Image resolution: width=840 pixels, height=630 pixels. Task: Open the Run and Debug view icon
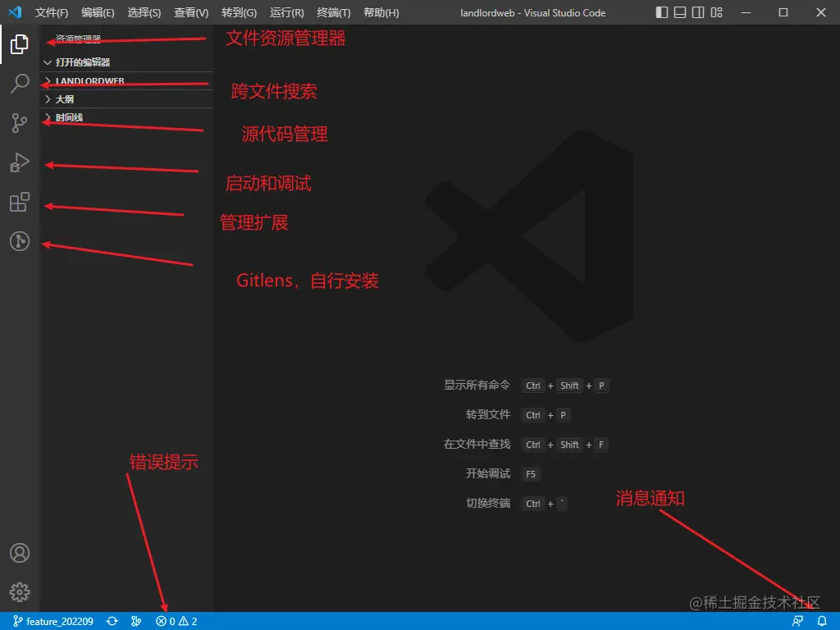point(20,162)
